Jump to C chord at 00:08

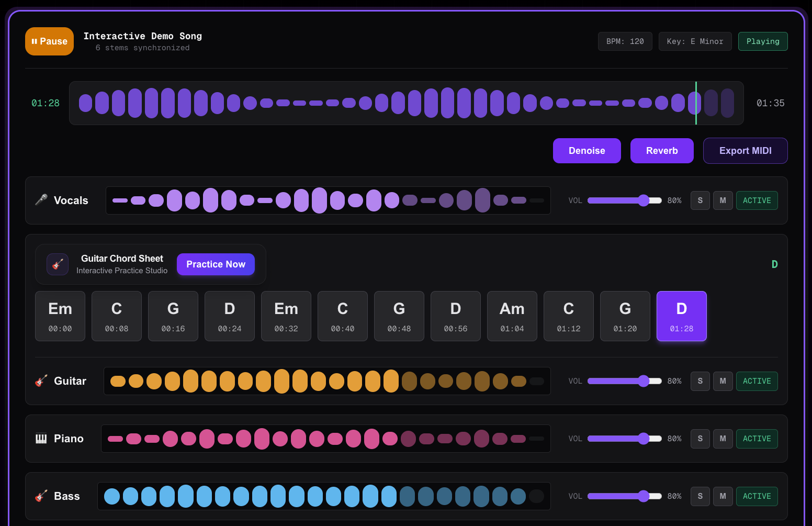pos(117,316)
